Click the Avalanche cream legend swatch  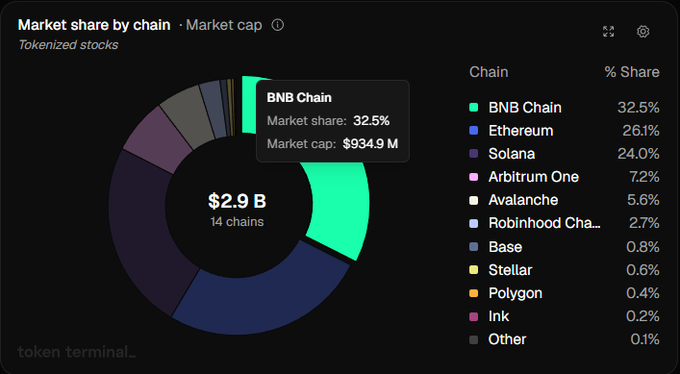tap(474, 200)
